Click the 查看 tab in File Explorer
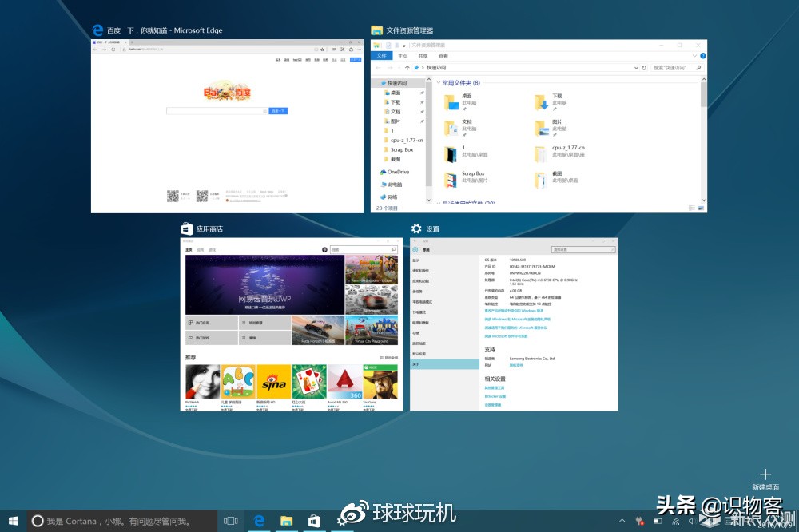Image resolution: width=799 pixels, height=532 pixels. pyautogui.click(x=443, y=56)
